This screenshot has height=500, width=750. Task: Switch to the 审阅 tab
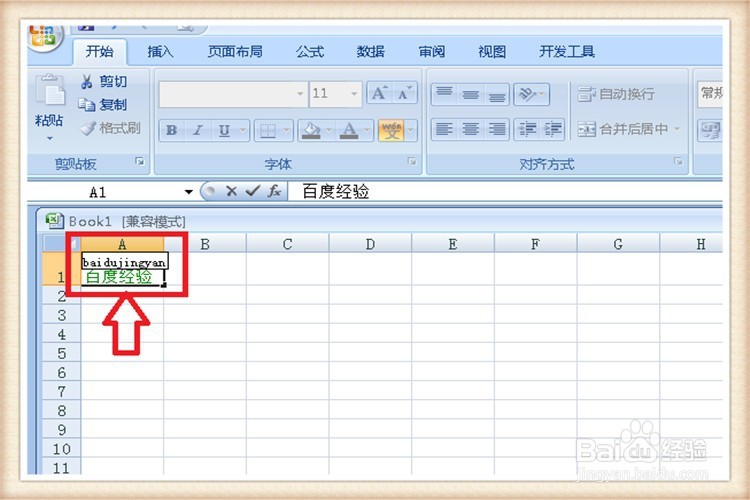pos(431,51)
